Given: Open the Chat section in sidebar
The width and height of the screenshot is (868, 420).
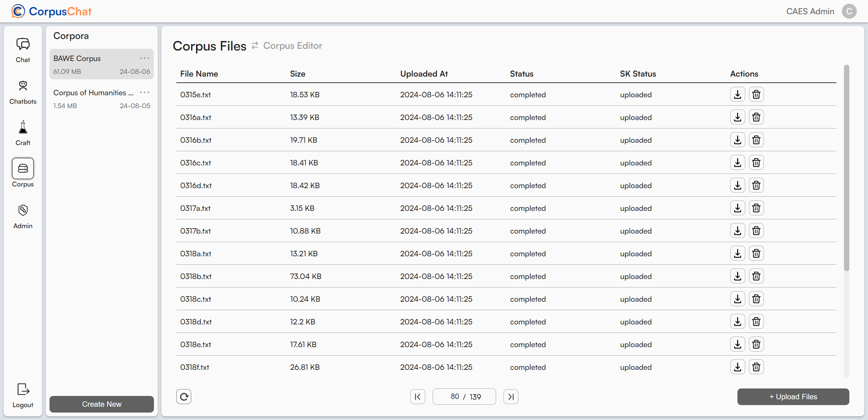Looking at the screenshot, I should point(23,50).
